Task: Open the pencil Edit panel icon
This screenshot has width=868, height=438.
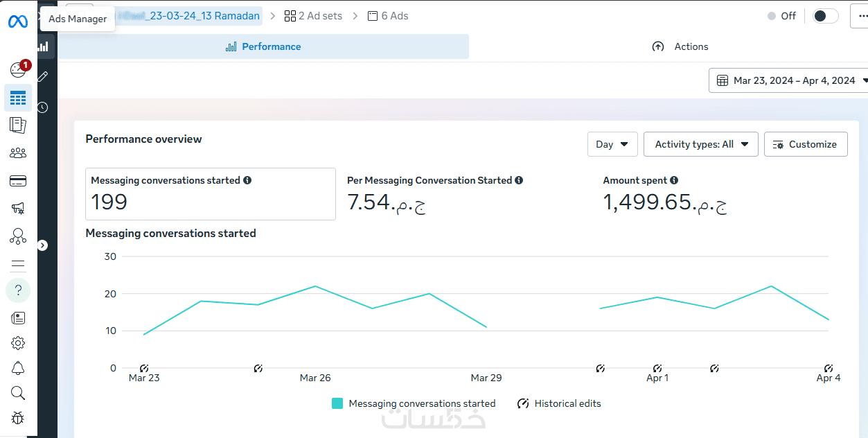Action: point(43,76)
